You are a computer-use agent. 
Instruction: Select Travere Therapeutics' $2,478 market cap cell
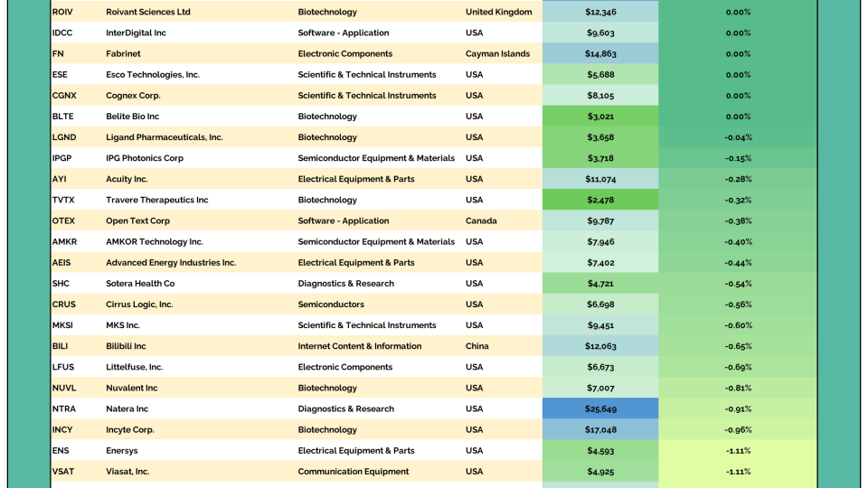(599, 201)
